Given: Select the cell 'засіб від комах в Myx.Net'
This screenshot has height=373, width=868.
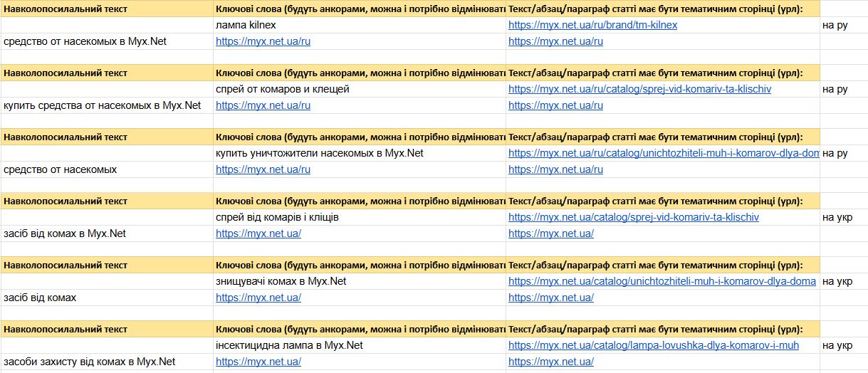Looking at the screenshot, I should (x=107, y=233).
